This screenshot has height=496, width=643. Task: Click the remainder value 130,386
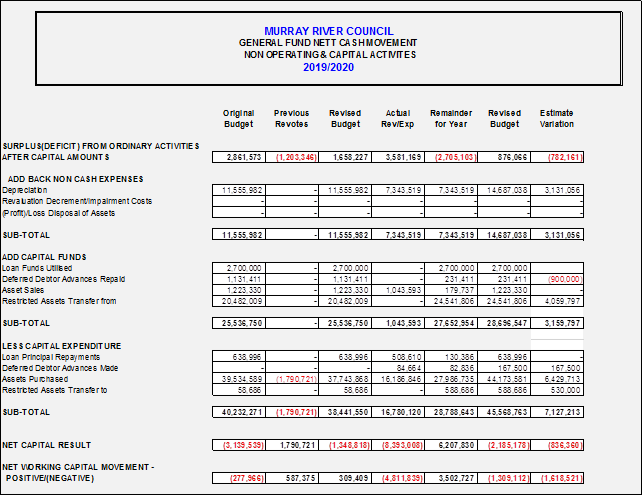coord(451,357)
